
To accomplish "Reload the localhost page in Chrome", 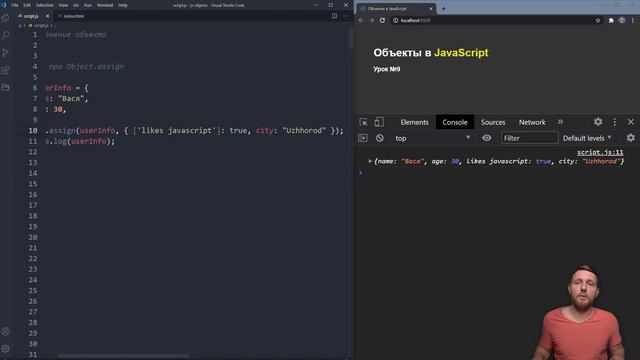I will click(x=382, y=20).
